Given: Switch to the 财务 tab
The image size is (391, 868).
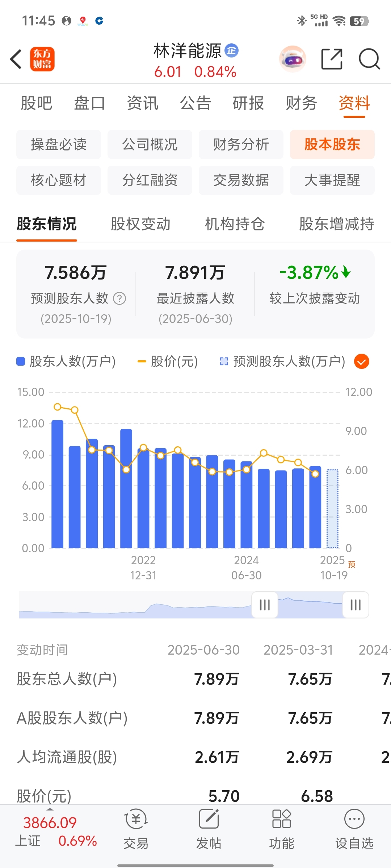Looking at the screenshot, I should 302,103.
